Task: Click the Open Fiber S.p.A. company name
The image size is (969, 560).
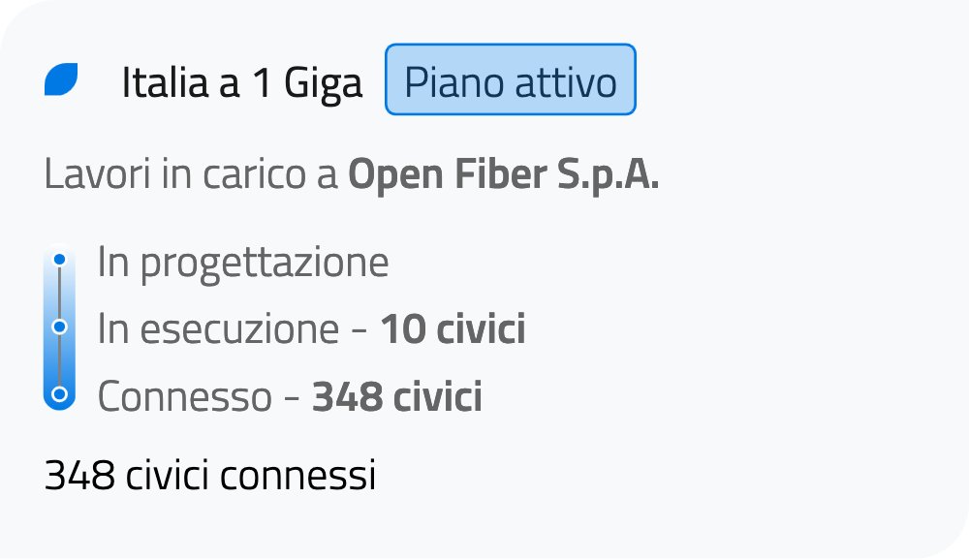Action: [x=503, y=175]
